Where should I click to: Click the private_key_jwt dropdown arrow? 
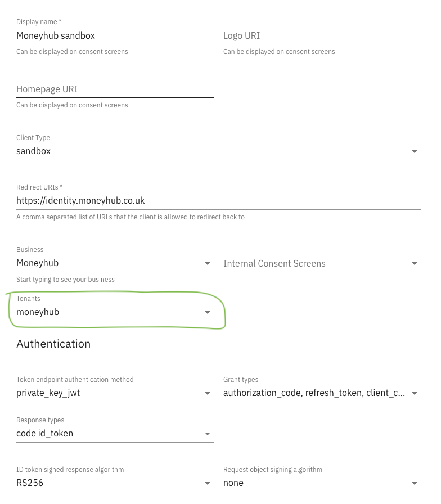coord(208,393)
